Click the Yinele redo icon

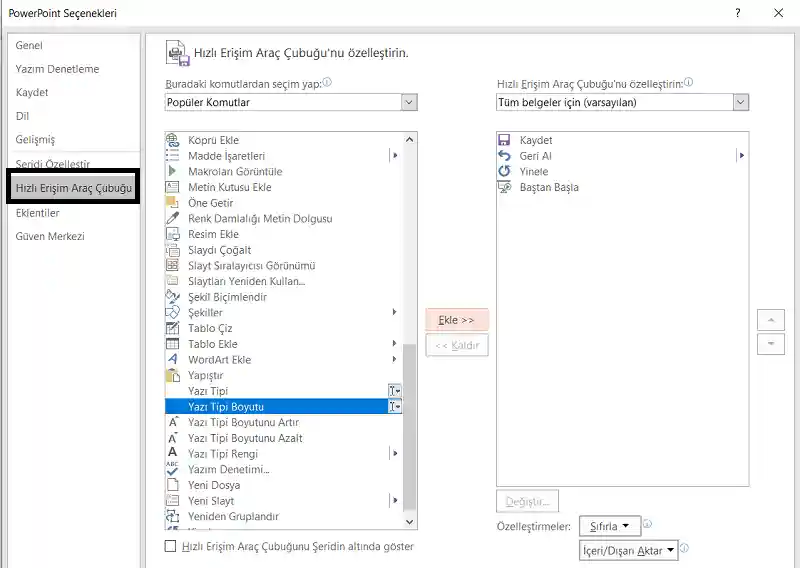(504, 171)
